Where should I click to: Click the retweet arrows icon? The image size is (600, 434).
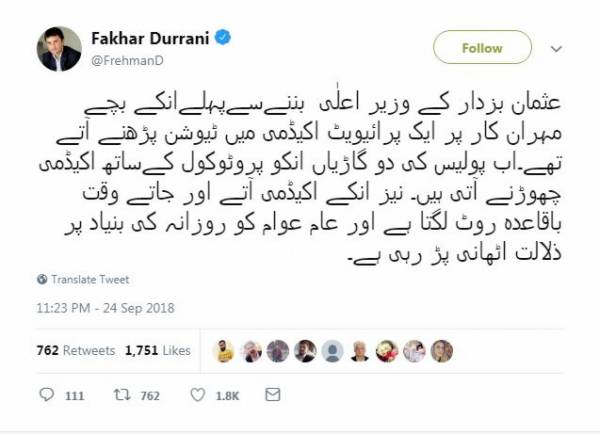pyautogui.click(x=122, y=395)
